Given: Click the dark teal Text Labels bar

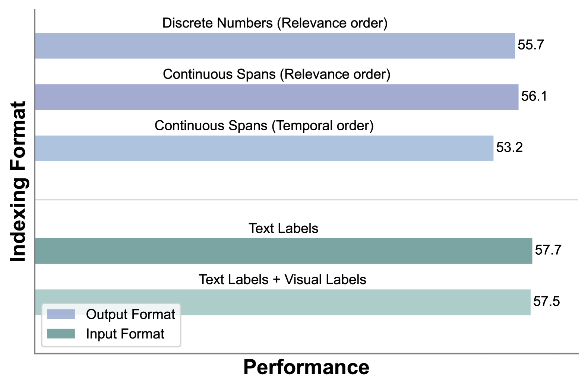Looking at the screenshot, I should pos(283,251).
